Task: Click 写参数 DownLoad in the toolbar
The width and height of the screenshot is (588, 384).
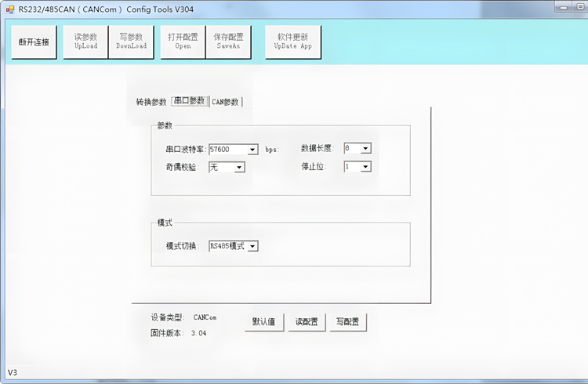Action: tap(131, 42)
